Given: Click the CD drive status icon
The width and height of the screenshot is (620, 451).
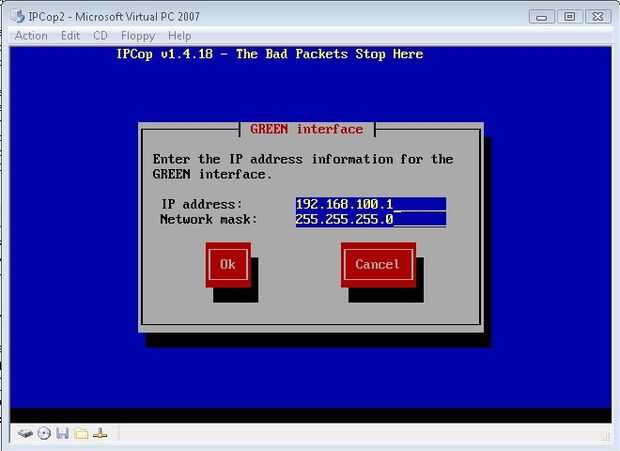Looking at the screenshot, I should point(44,434).
